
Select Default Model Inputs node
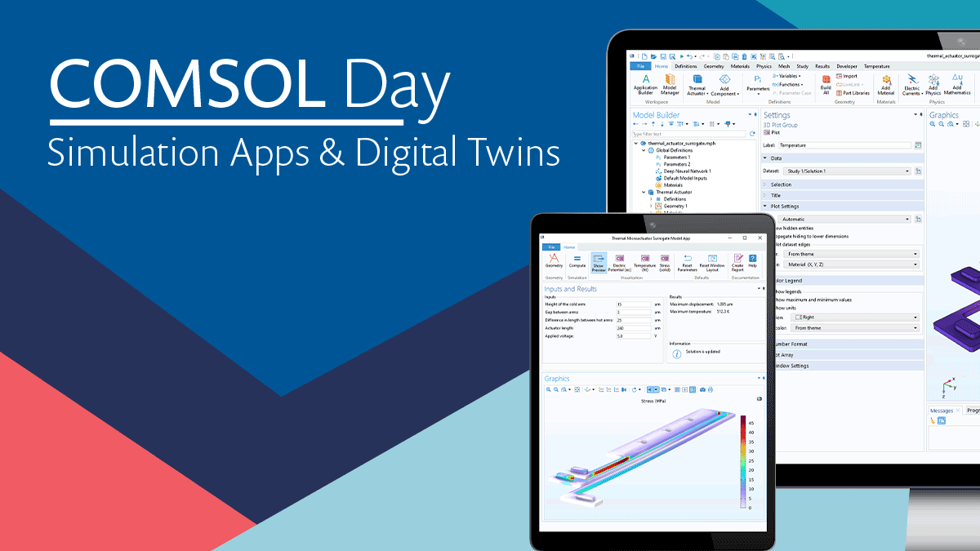pyautogui.click(x=681, y=178)
